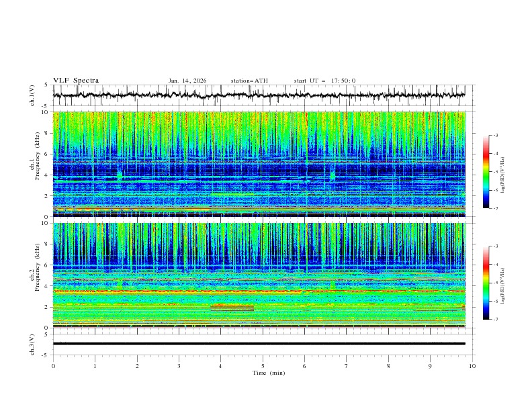532x411 pixels.
Task: Click the date text "Jan. 14, 2026"
Action: tap(187, 81)
